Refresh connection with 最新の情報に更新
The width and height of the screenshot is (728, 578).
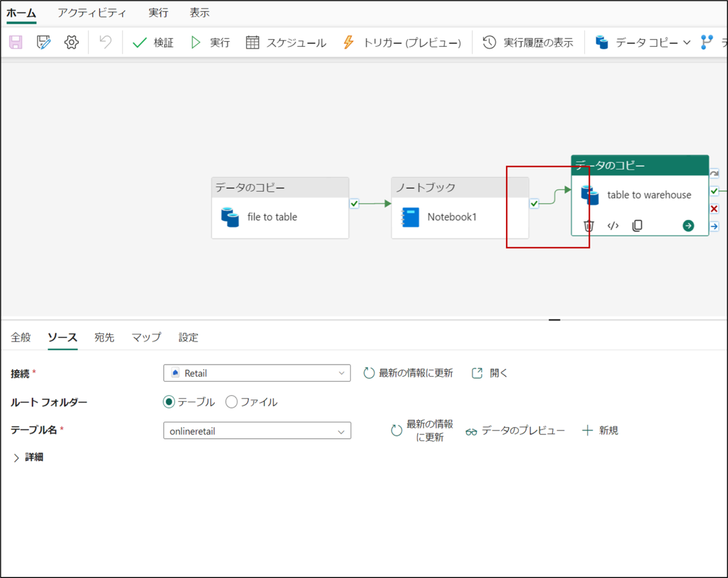(x=408, y=373)
